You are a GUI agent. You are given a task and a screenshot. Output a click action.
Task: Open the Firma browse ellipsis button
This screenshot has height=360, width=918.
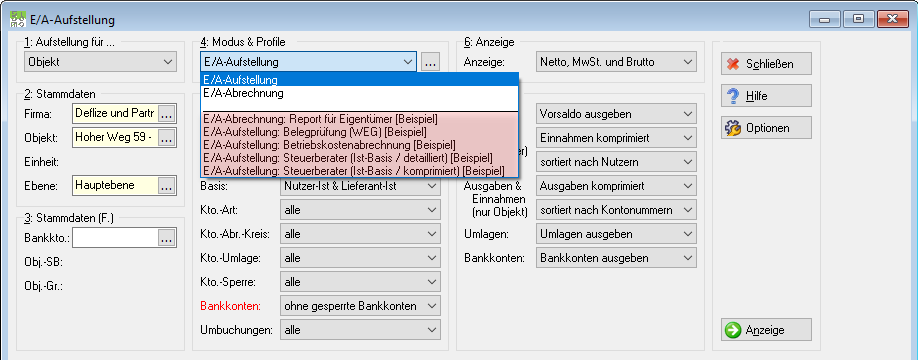(x=167, y=114)
